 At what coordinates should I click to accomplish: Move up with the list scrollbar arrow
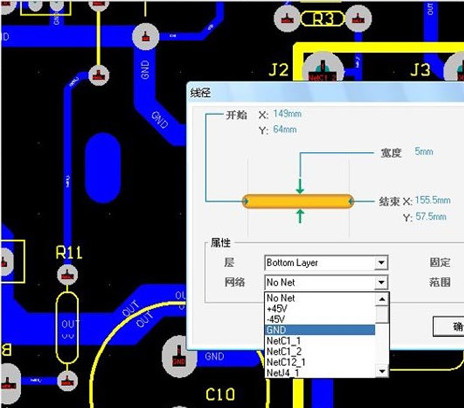[382, 299]
